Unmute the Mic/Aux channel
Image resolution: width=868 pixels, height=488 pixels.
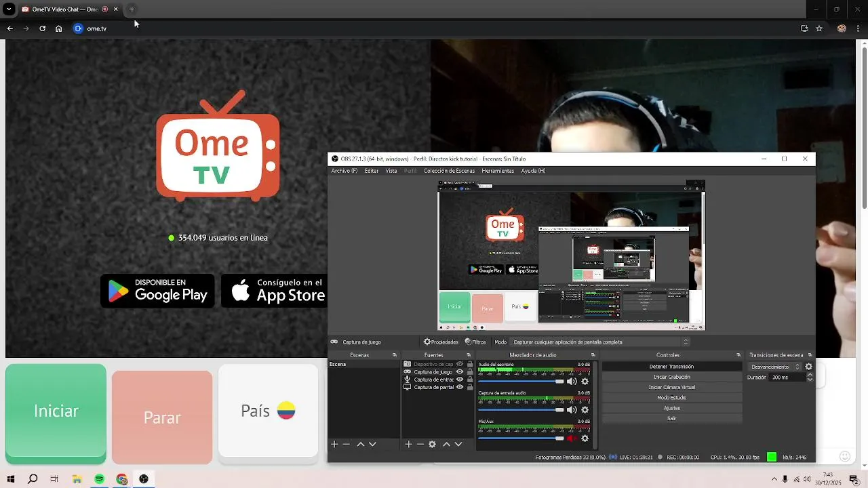pyautogui.click(x=572, y=439)
